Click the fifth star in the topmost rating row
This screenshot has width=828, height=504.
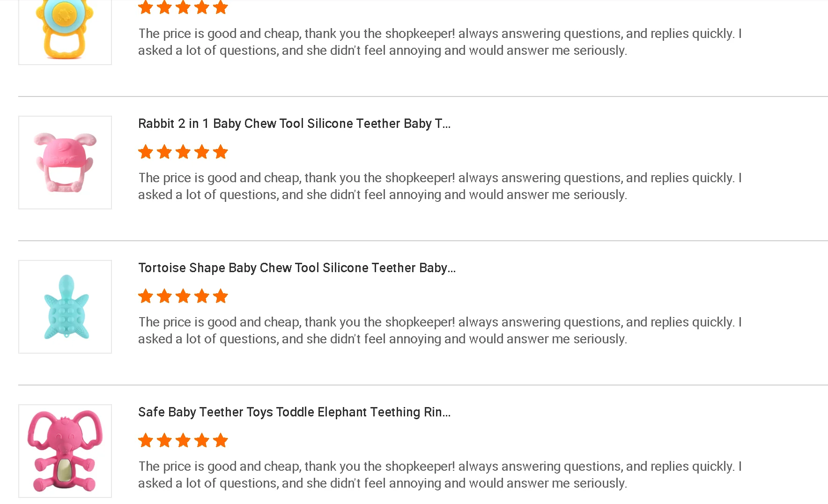coord(220,7)
